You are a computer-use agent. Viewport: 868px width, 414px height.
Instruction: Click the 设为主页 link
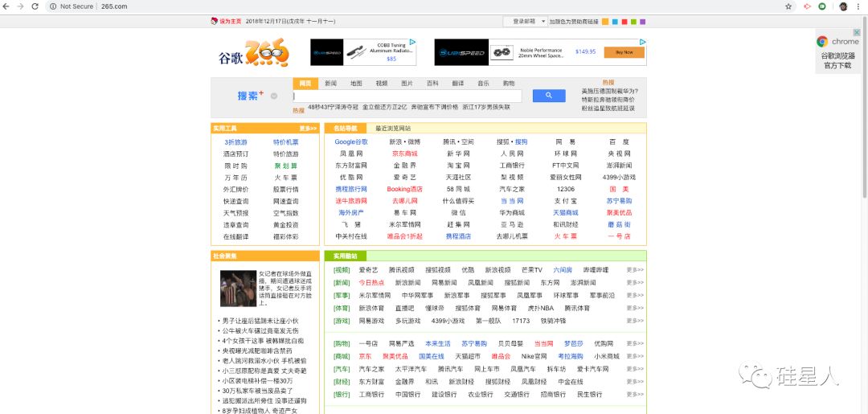click(231, 22)
